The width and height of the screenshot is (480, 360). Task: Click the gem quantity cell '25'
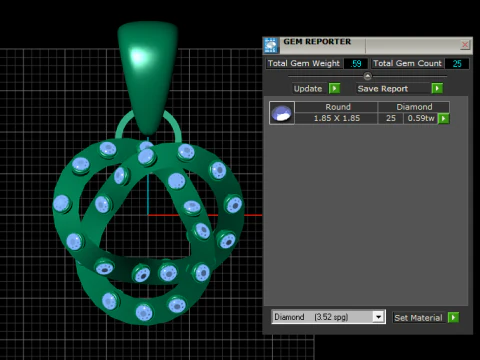391,118
